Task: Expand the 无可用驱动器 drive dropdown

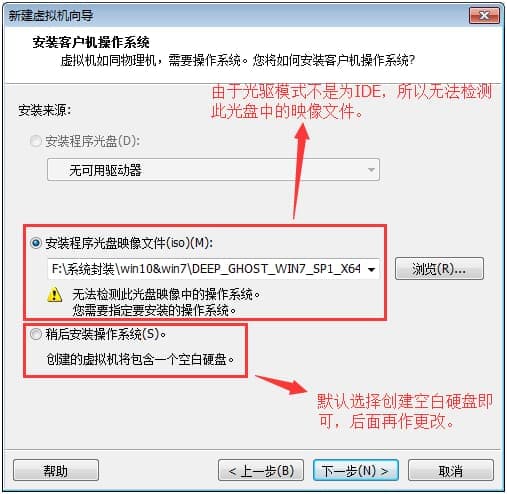Action: pyautogui.click(x=213, y=170)
